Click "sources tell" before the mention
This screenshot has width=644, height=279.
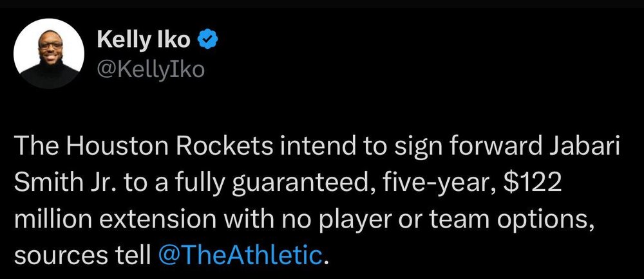click(x=82, y=255)
